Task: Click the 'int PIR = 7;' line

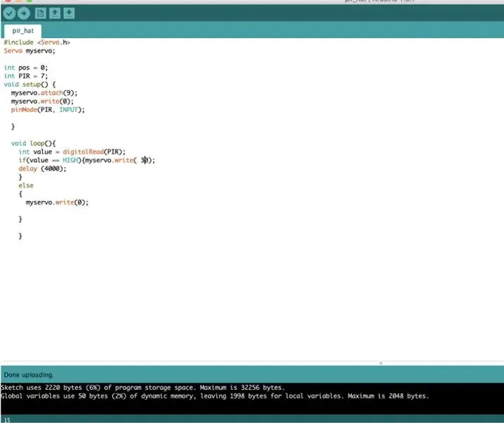Action: (25, 76)
